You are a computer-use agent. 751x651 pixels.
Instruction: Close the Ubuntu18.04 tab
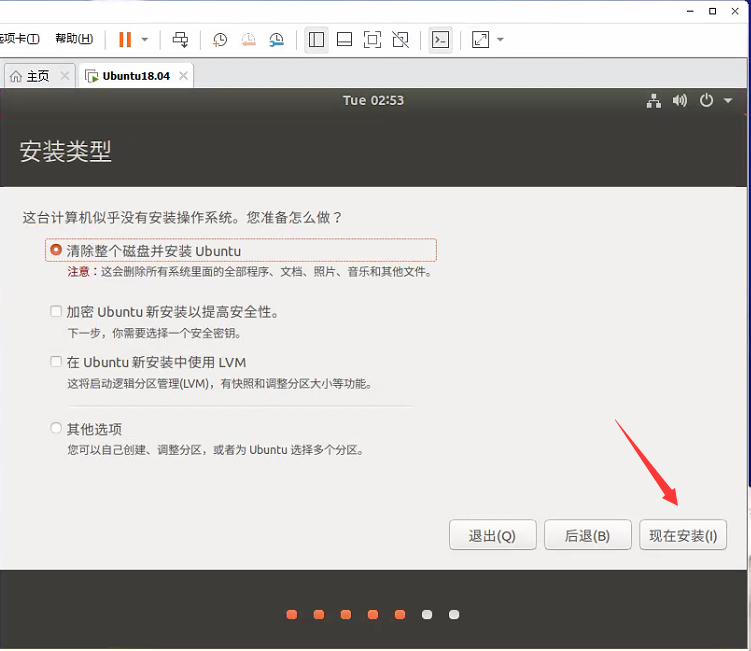[x=183, y=76]
